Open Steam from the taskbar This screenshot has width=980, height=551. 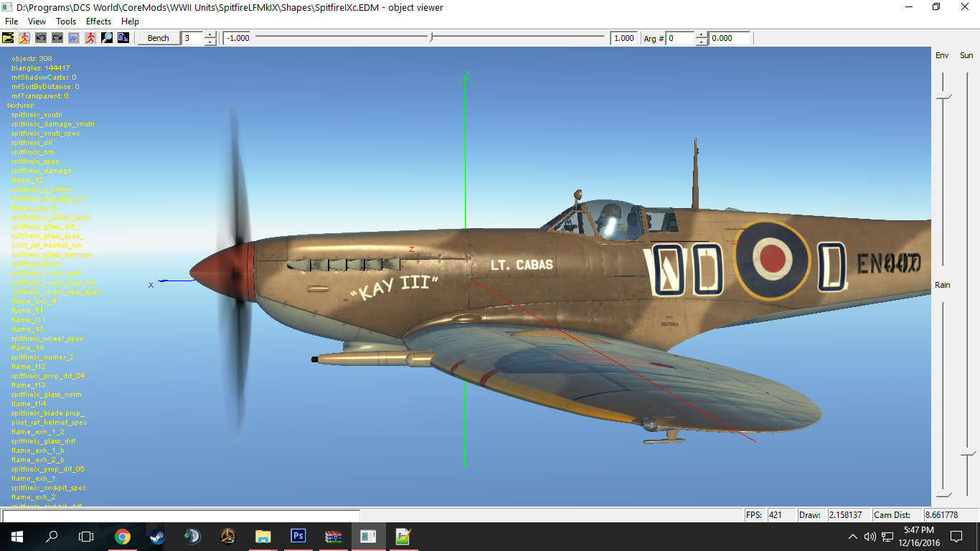pyautogui.click(x=157, y=537)
